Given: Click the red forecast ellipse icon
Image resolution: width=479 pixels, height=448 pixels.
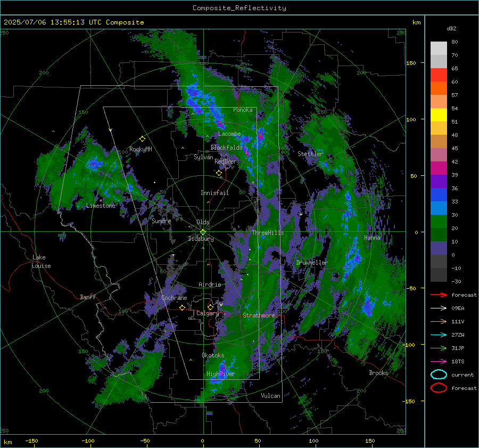Looking at the screenshot, I should click(439, 388).
